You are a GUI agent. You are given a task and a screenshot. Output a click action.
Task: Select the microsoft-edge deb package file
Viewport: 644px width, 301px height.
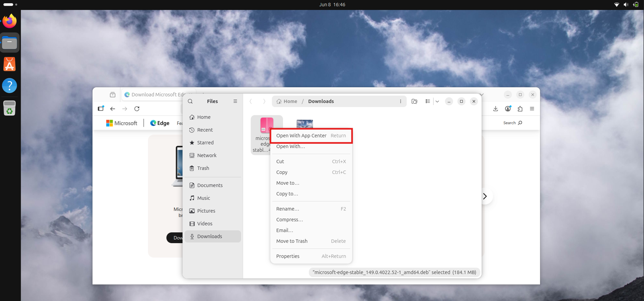click(x=267, y=135)
